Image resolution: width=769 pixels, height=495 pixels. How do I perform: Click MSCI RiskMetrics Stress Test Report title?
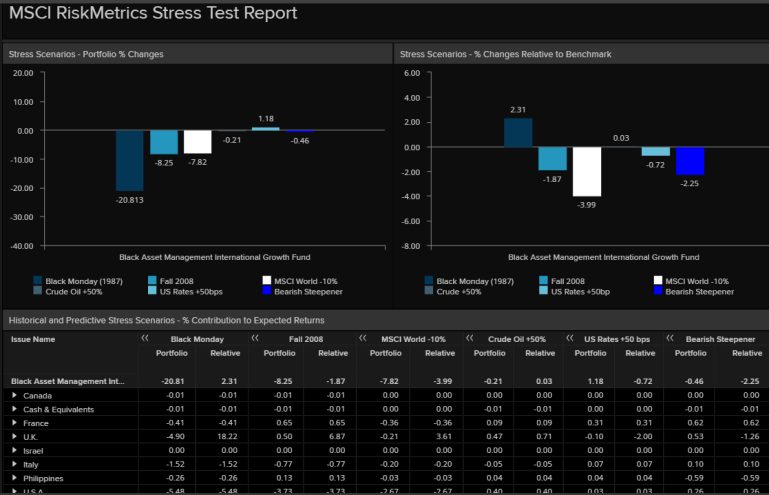click(153, 13)
